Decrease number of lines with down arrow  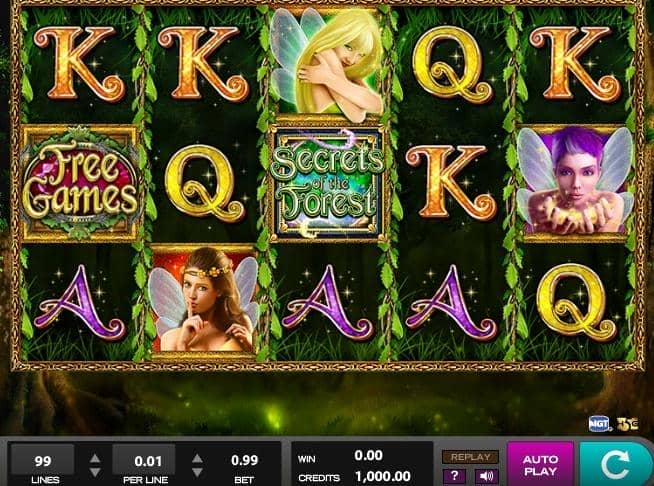click(x=95, y=472)
